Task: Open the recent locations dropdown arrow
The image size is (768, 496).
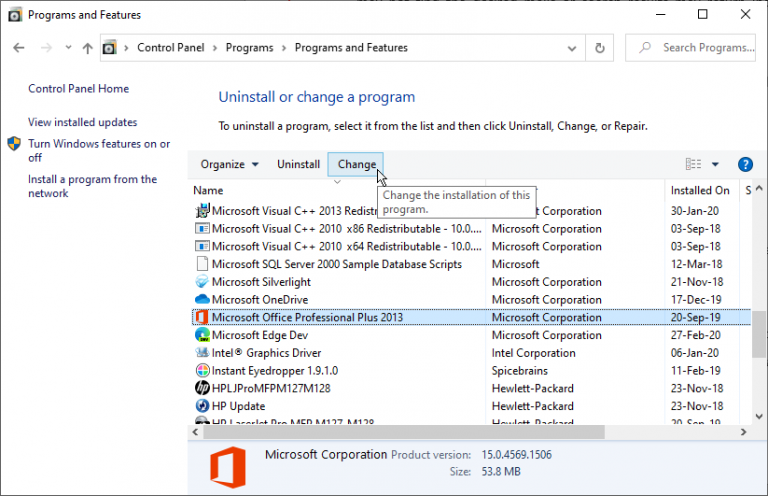Action: click(68, 47)
